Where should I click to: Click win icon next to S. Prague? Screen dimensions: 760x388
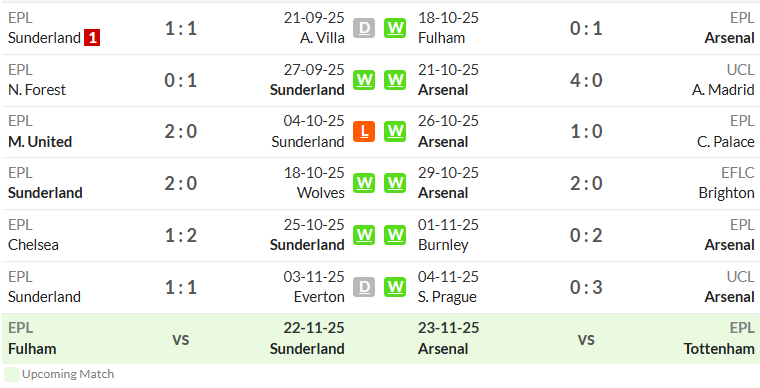point(395,287)
